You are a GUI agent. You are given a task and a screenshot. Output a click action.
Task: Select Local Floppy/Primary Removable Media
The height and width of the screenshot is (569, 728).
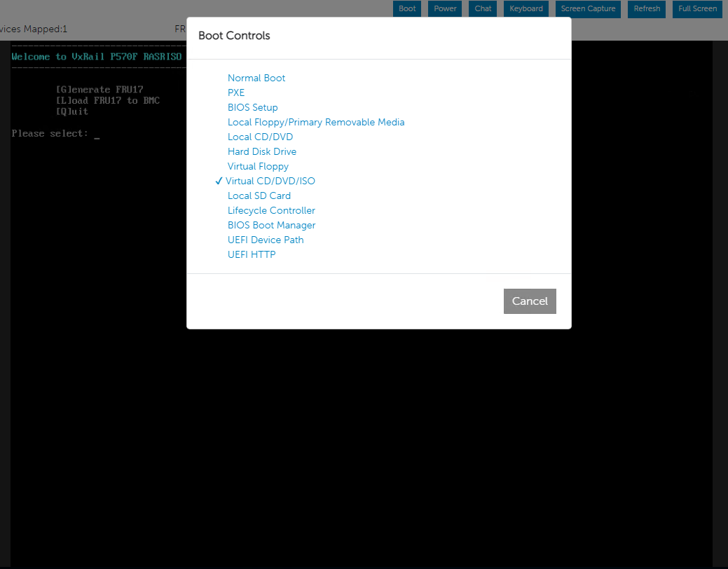click(316, 122)
